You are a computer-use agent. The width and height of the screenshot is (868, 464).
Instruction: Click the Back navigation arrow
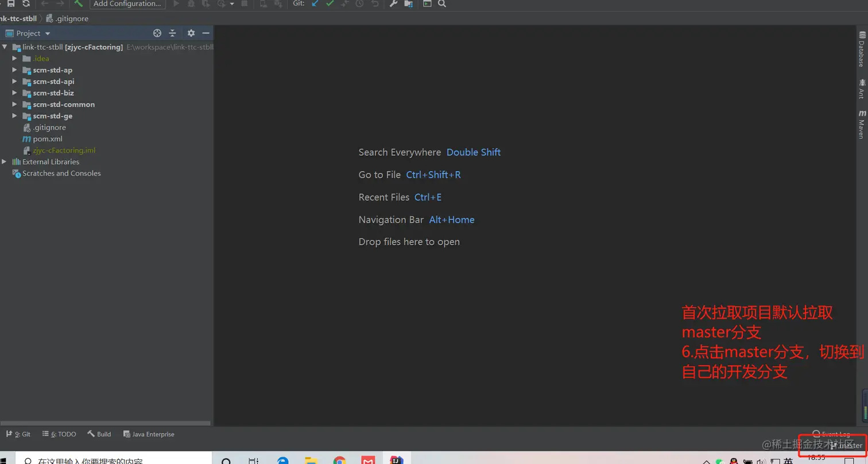click(x=45, y=3)
